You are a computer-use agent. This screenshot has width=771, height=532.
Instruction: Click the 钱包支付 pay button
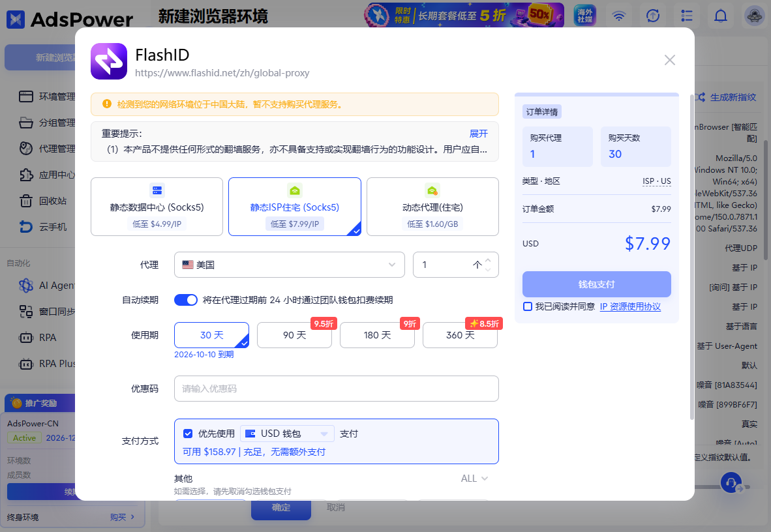[596, 284]
